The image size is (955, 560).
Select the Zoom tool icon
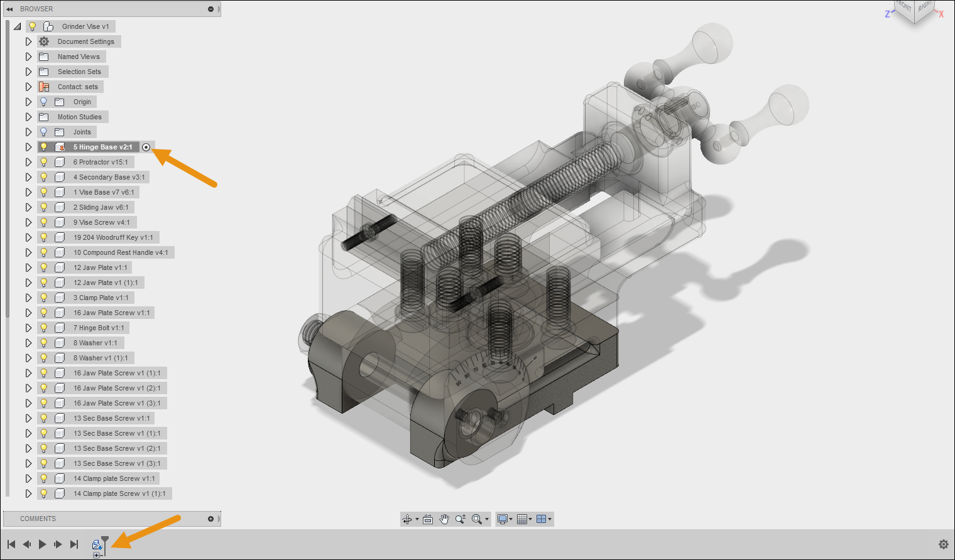461,519
